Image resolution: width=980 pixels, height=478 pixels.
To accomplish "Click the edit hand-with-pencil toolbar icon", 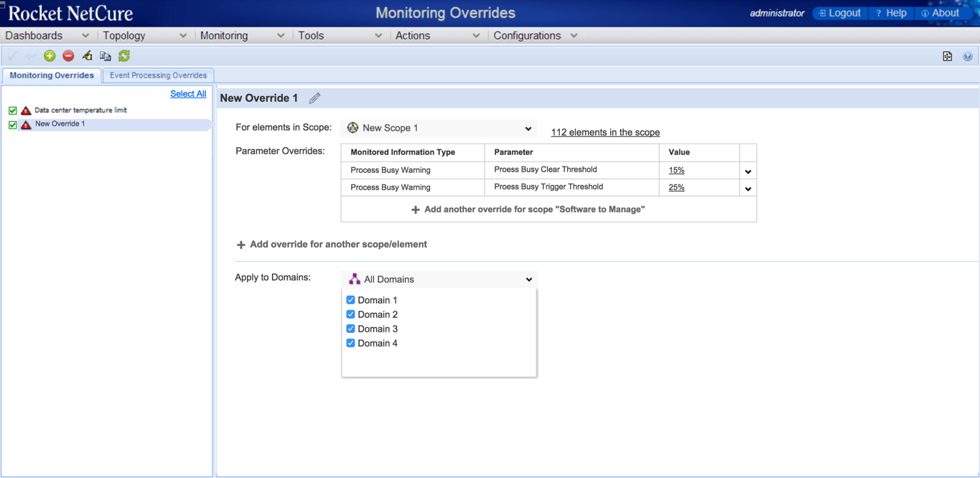I will pyautogui.click(x=87, y=56).
